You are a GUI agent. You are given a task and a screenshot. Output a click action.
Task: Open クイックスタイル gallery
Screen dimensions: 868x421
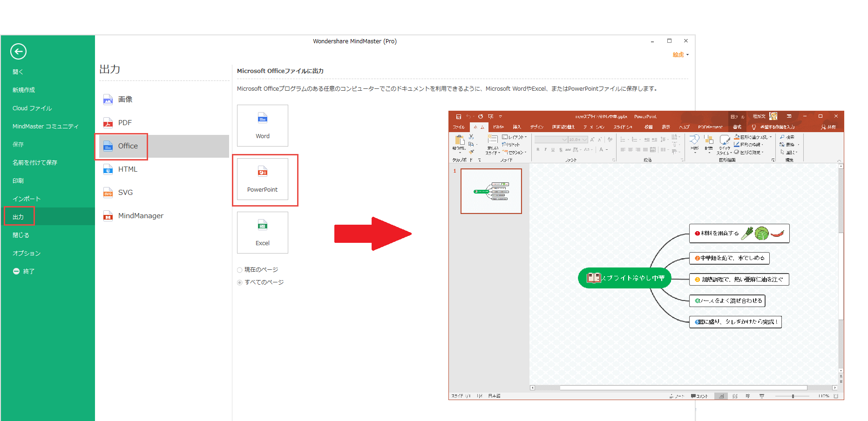click(724, 145)
